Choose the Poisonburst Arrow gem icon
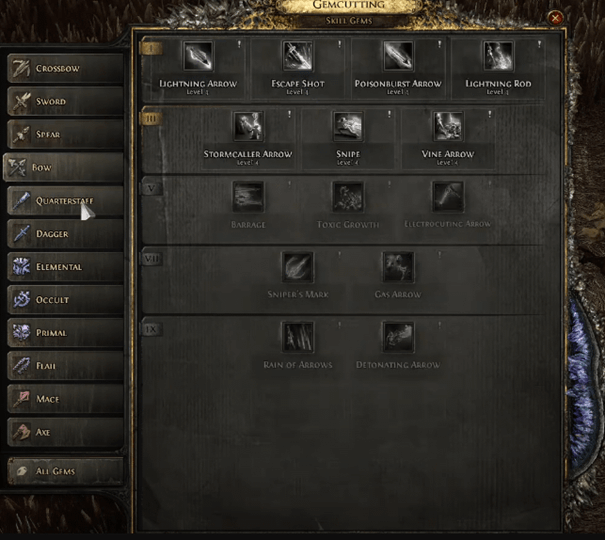 398,56
